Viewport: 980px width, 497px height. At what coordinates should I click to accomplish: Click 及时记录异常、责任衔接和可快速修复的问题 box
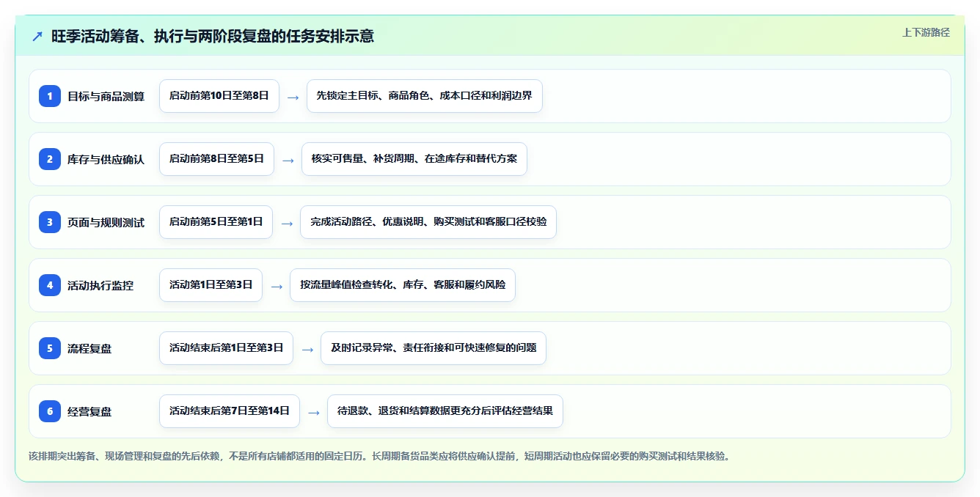click(434, 348)
